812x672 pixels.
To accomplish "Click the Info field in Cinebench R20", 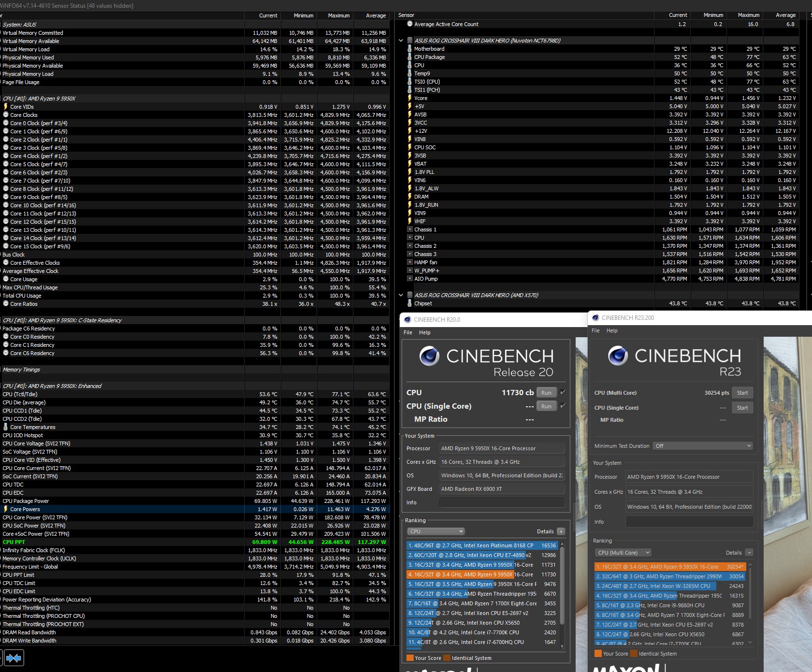I will [x=502, y=502].
